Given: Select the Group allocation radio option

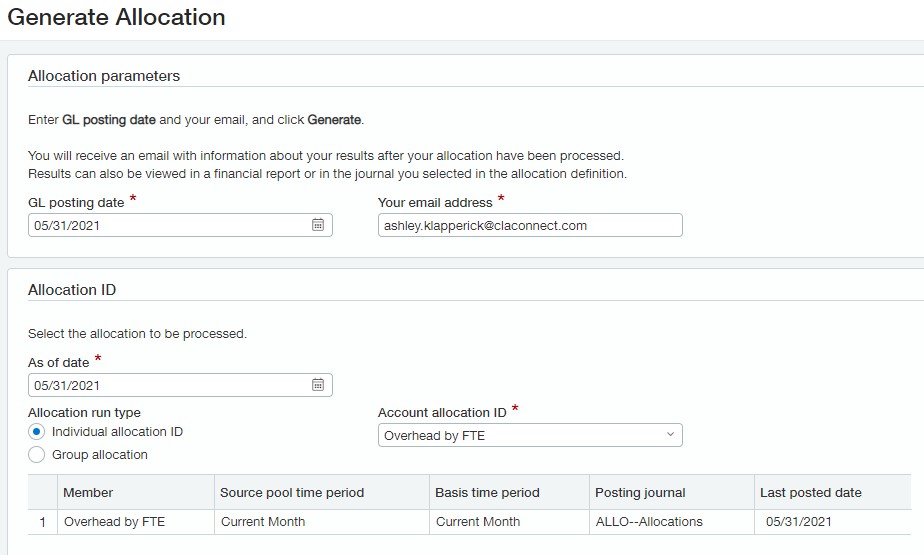Looking at the screenshot, I should point(37,455).
